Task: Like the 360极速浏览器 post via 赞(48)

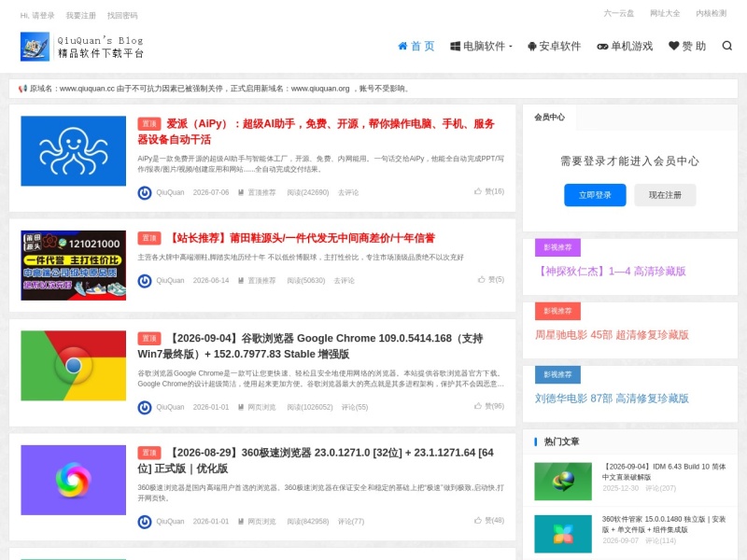Action: pyautogui.click(x=489, y=521)
